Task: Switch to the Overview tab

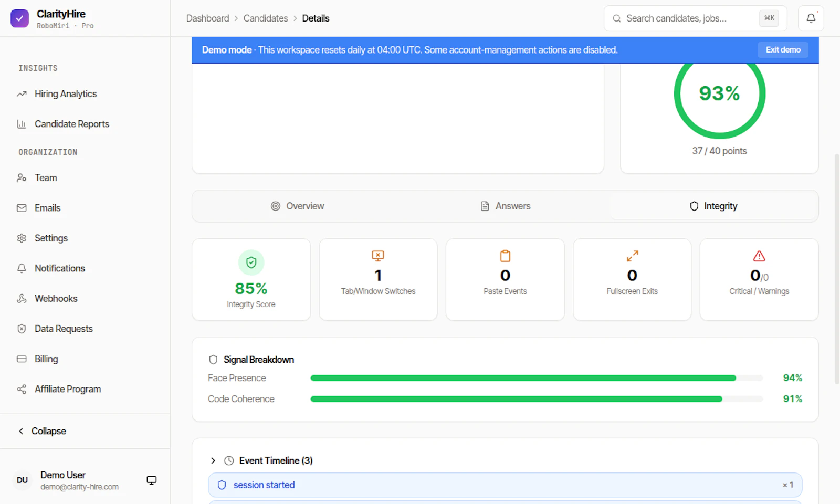Action: click(x=297, y=206)
